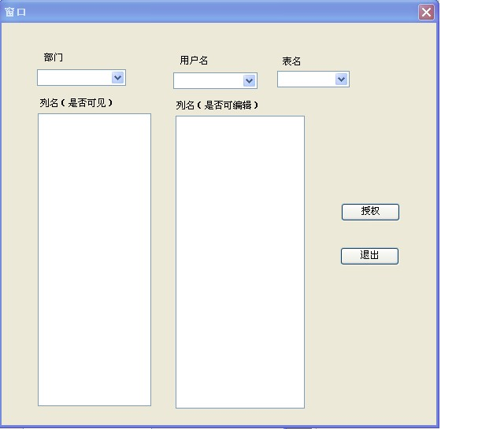
Task: Close the 窗口 dialog with the X
Action: click(x=426, y=12)
